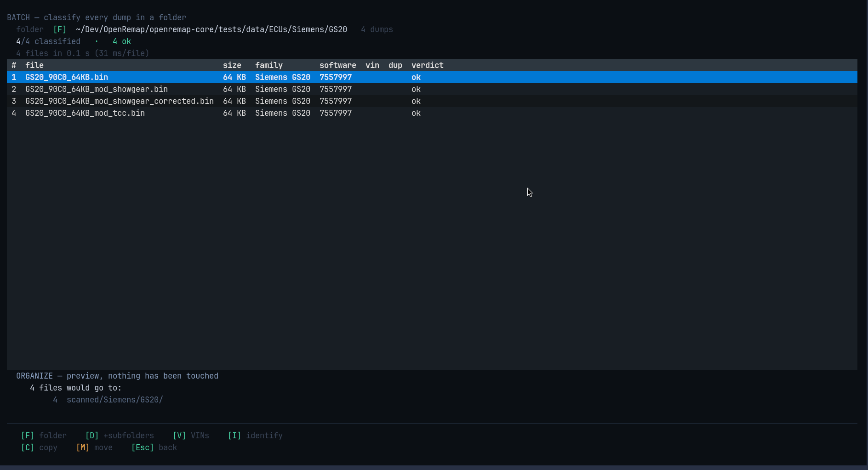Activate the [D] +subfolders option
This screenshot has width=868, height=470.
click(x=120, y=436)
